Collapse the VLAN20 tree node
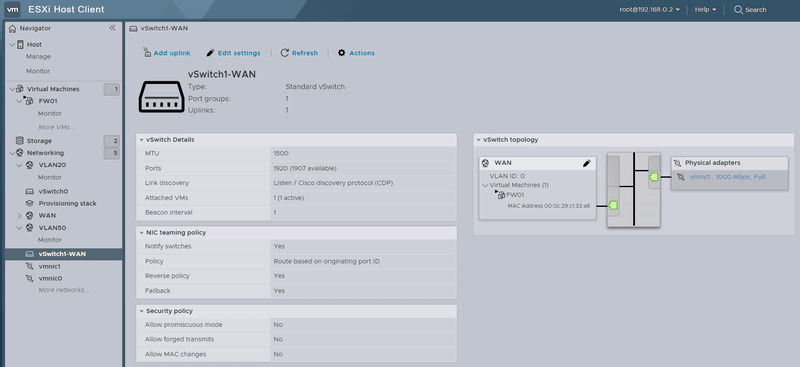Screen dimensions: 800x367 (x=19, y=165)
